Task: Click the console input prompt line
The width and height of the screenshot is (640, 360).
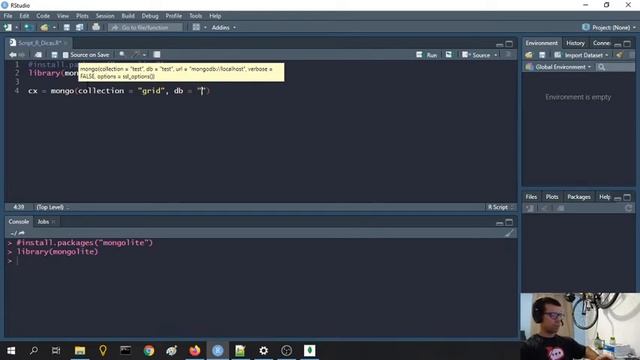Action: pyautogui.click(x=261, y=261)
